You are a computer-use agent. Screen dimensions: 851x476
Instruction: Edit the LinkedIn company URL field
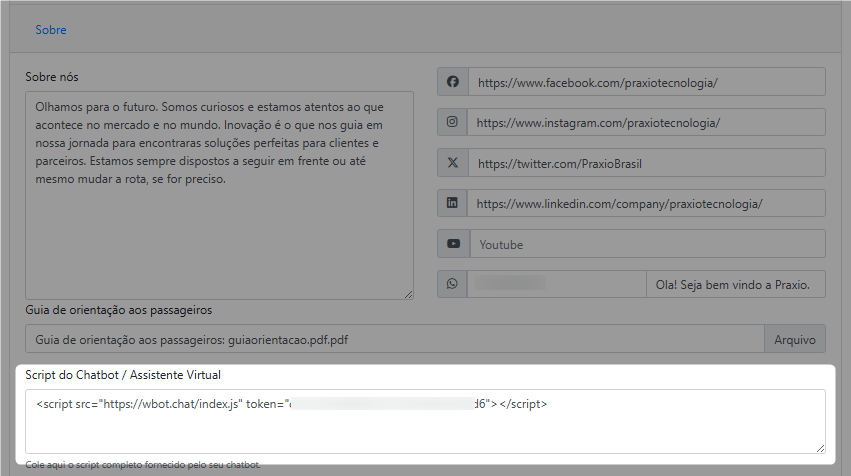pos(646,203)
